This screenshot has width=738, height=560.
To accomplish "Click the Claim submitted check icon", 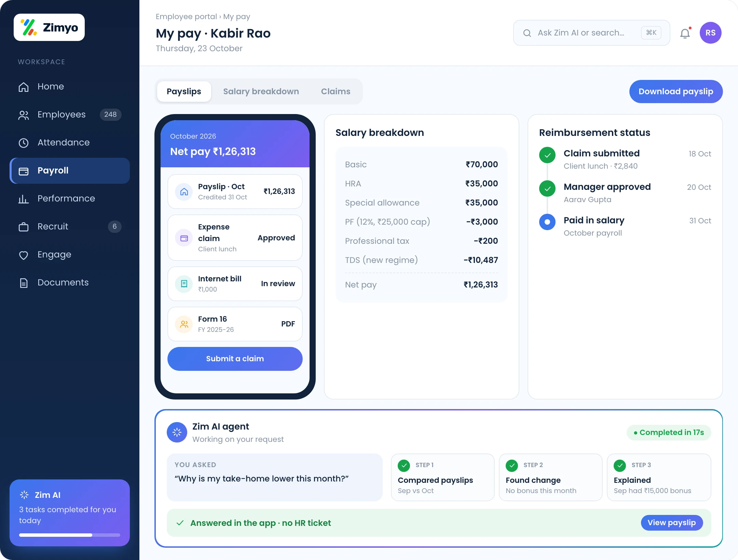I will click(547, 155).
